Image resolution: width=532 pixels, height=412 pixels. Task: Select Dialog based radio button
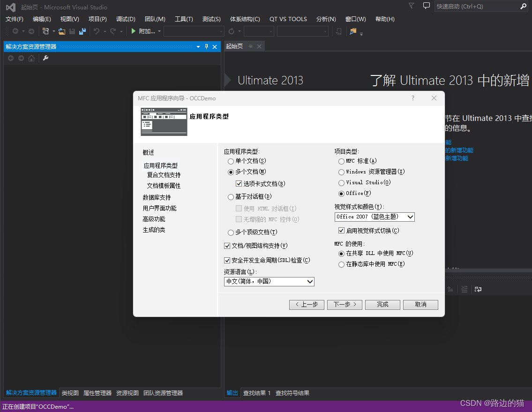[231, 197]
